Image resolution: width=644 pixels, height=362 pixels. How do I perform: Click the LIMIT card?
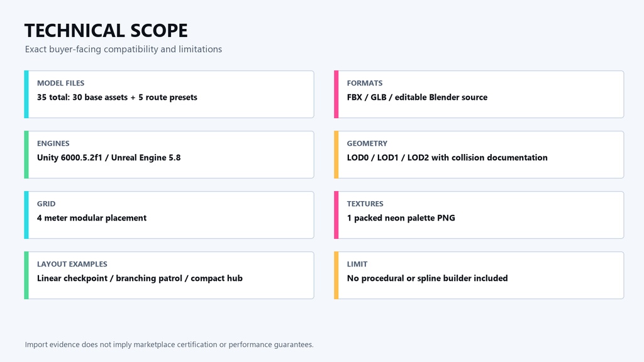coord(479,275)
